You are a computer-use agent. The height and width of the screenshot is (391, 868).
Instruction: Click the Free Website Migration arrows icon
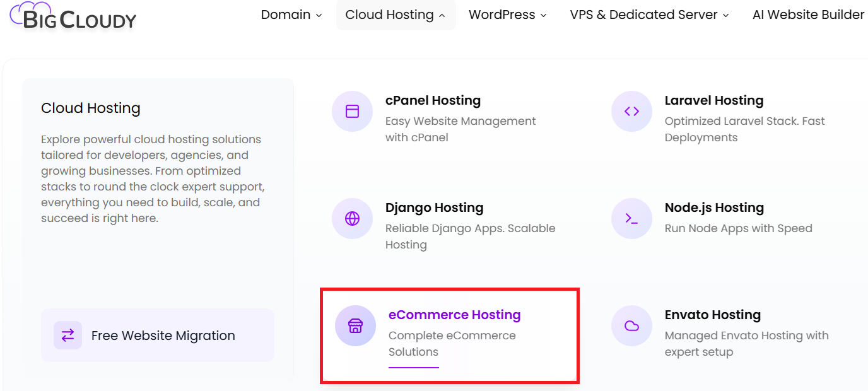point(68,336)
